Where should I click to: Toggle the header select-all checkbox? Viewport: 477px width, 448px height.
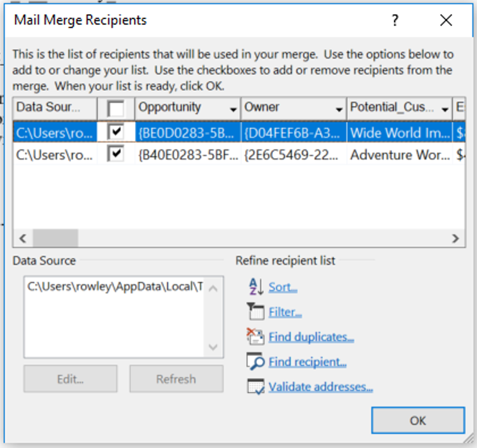[115, 109]
